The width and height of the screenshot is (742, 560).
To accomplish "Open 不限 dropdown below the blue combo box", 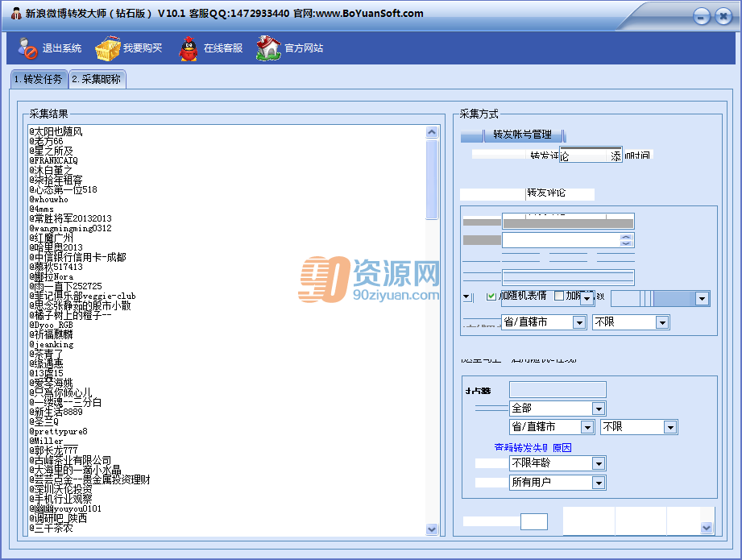I will 662,323.
